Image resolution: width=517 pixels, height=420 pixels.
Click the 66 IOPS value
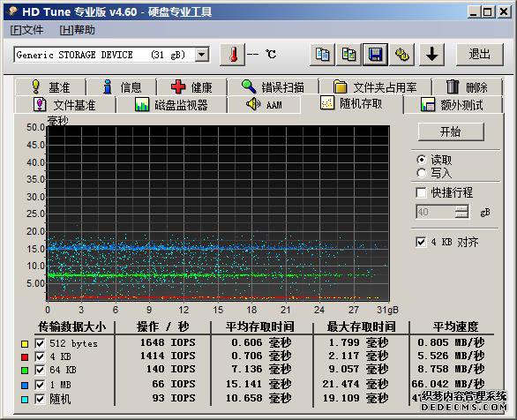click(x=174, y=384)
